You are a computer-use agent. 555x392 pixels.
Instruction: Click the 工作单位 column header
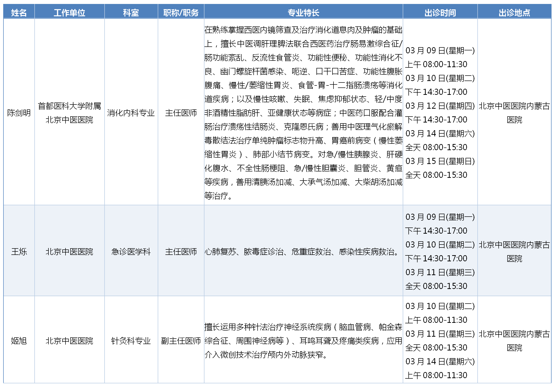(x=69, y=13)
